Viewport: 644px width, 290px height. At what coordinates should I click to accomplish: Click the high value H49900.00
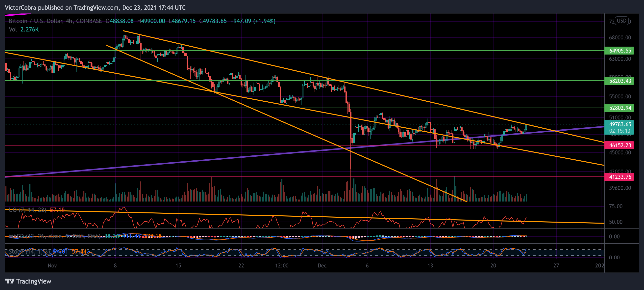pyautogui.click(x=151, y=21)
